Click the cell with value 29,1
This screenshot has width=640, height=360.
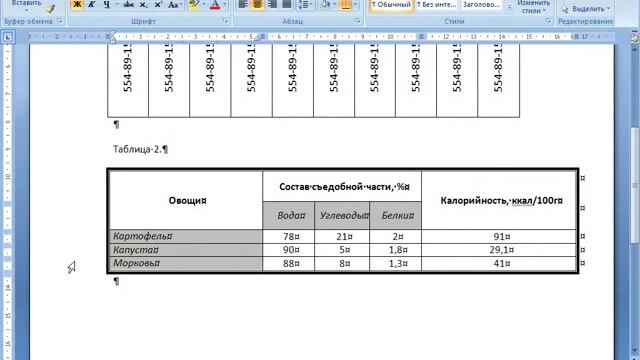pyautogui.click(x=499, y=250)
